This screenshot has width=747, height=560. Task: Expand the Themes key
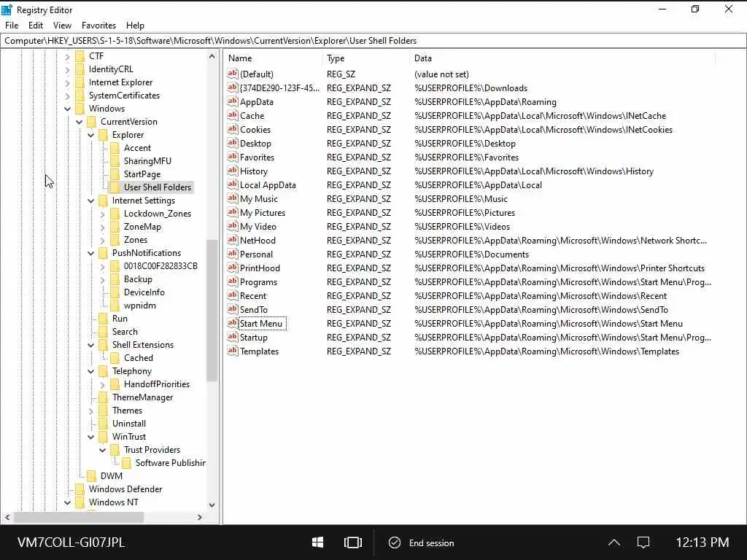pyautogui.click(x=91, y=411)
